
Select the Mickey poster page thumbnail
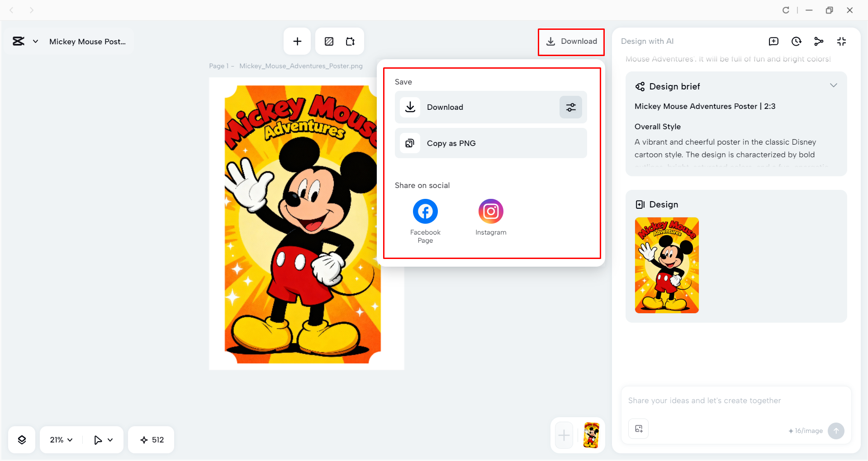pos(591,435)
